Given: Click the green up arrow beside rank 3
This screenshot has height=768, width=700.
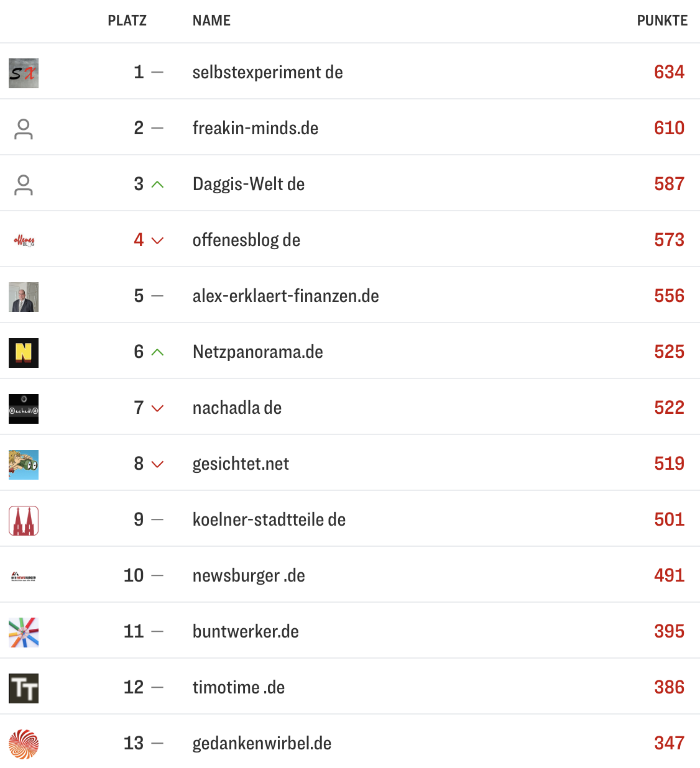Looking at the screenshot, I should tap(158, 185).
